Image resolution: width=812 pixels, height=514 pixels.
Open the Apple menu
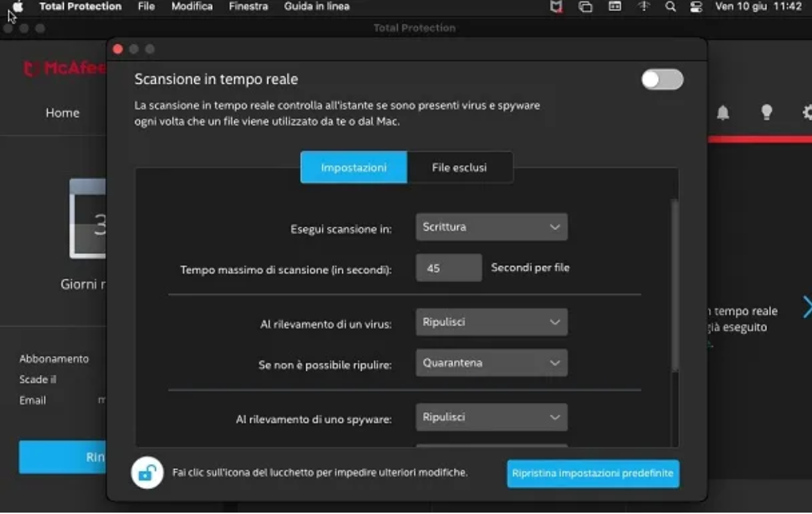pyautogui.click(x=17, y=6)
